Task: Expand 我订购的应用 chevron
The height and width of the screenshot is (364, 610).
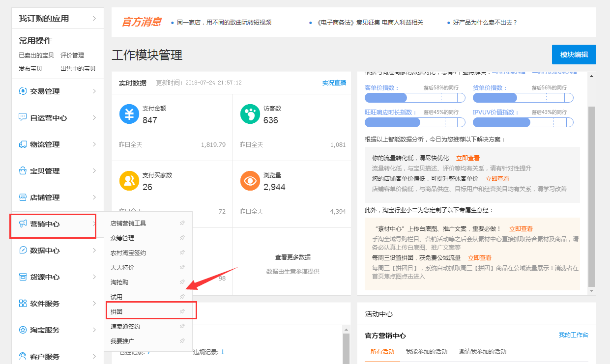Action: coord(94,19)
